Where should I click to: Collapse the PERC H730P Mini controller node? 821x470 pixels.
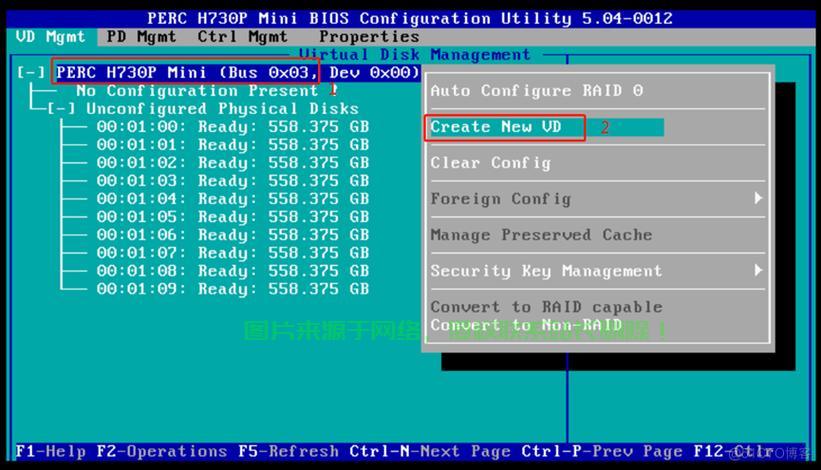coord(31,72)
